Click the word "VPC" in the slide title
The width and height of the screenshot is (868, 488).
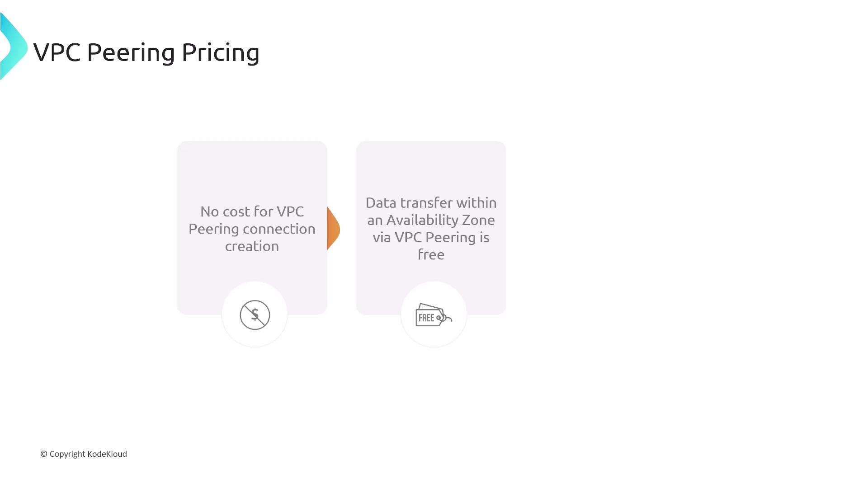pyautogui.click(x=57, y=52)
